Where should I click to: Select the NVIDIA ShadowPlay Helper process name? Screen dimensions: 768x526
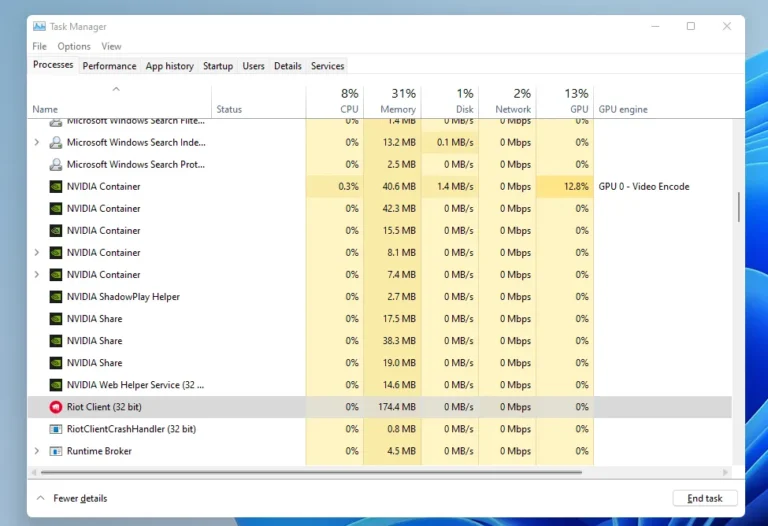[x=123, y=297]
